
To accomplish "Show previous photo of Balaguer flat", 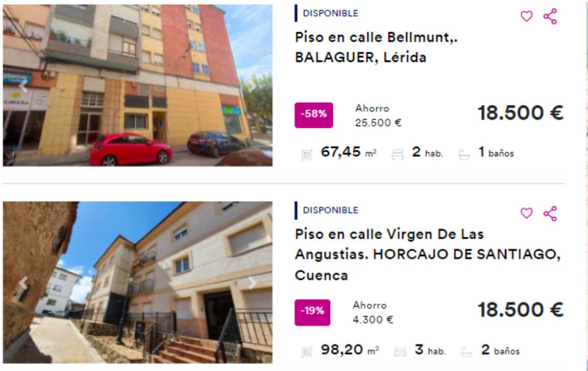I will click(x=22, y=87).
